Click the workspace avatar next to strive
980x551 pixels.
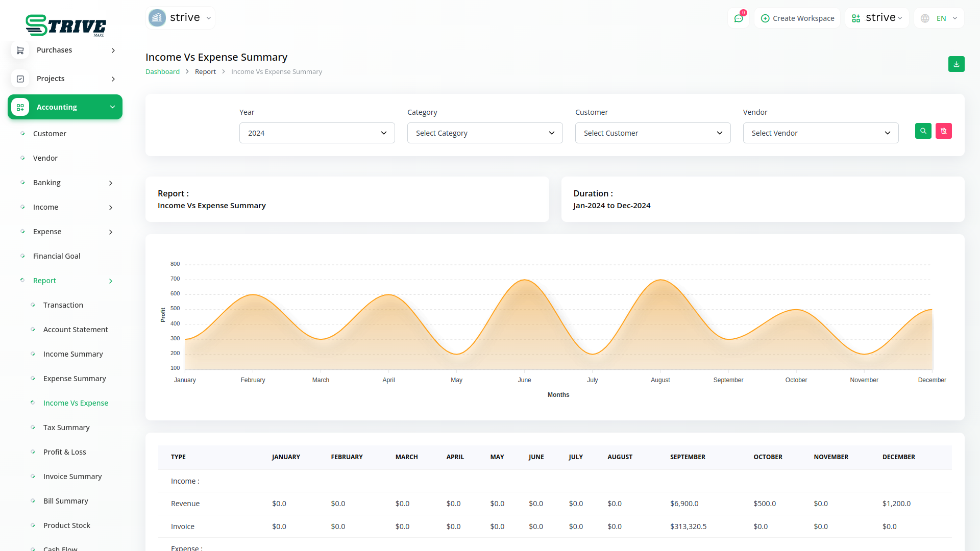pyautogui.click(x=157, y=17)
